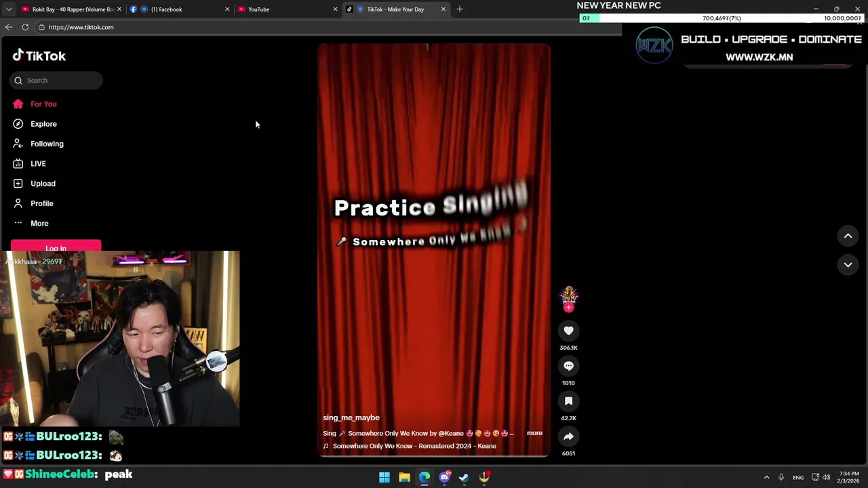Click the TikTok search field
This screenshot has width=868, height=488.
pos(56,81)
